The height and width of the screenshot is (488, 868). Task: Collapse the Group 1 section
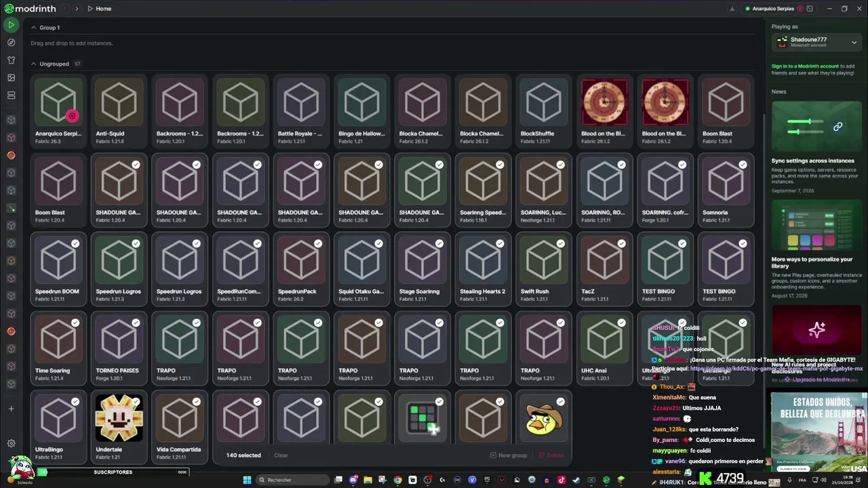[34, 28]
